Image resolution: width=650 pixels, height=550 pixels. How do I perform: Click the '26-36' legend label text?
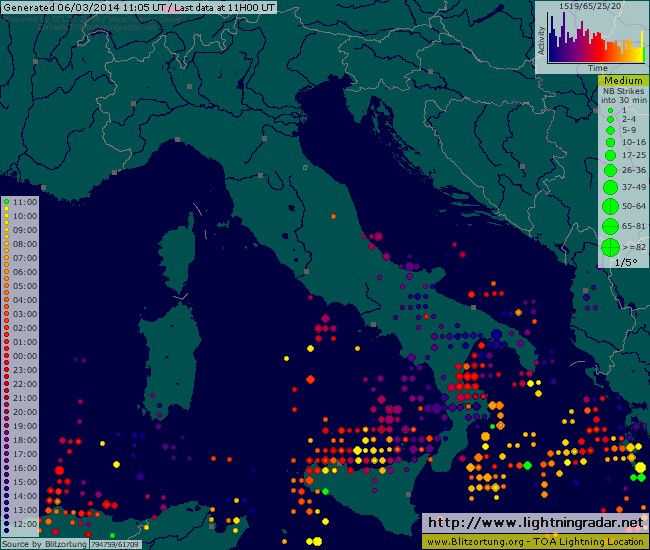634,170
